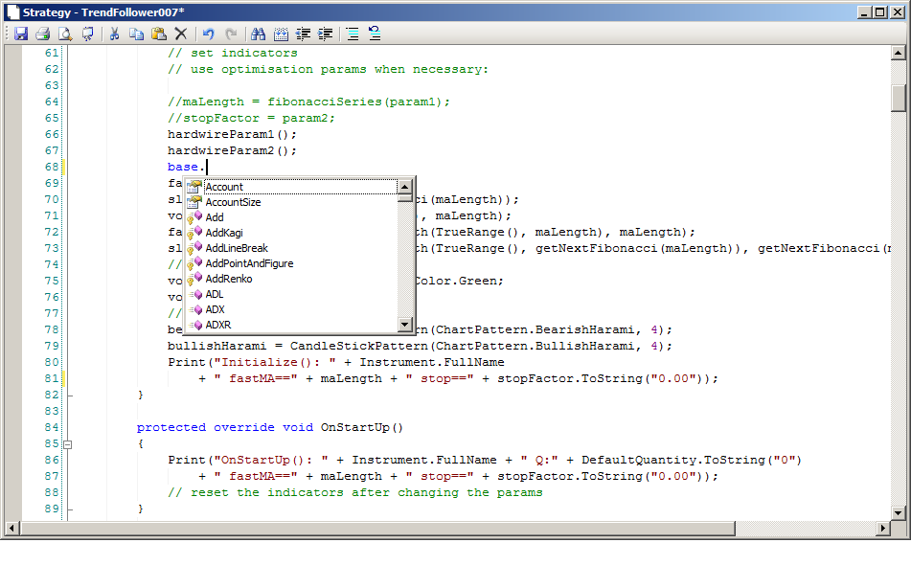Click 'protected override void OnStartUp()' declaration
This screenshot has height=588, width=911.
tap(269, 427)
